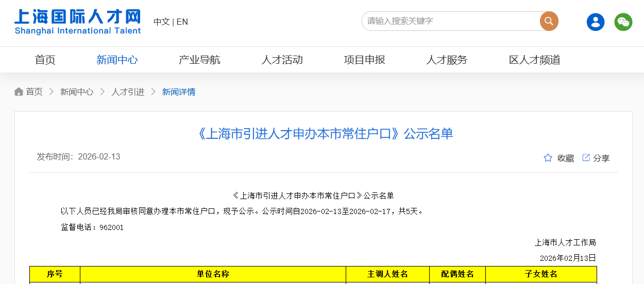
Task: Open the 首页 navigation menu
Action: pos(45,60)
